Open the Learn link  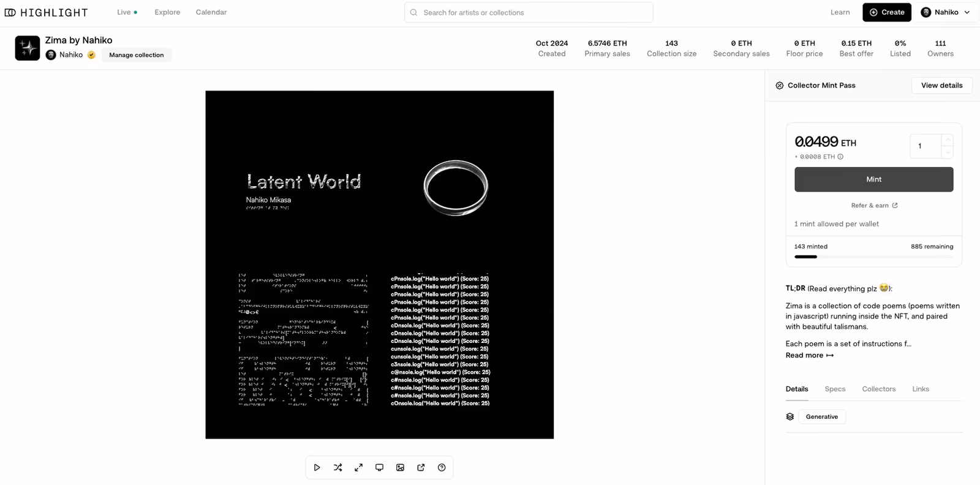click(840, 12)
